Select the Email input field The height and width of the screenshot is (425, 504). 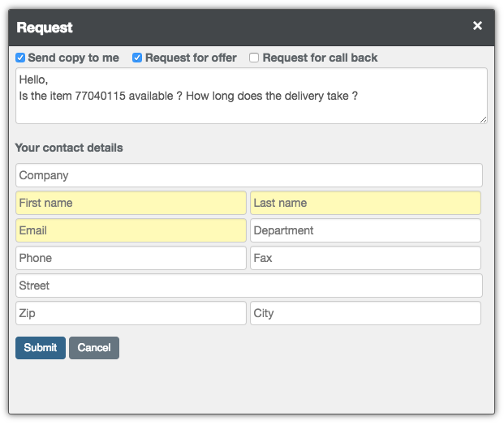(131, 230)
